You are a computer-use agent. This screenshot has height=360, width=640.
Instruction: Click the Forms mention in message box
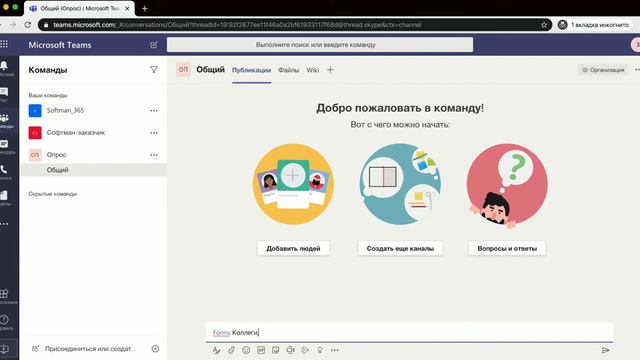[221, 333]
